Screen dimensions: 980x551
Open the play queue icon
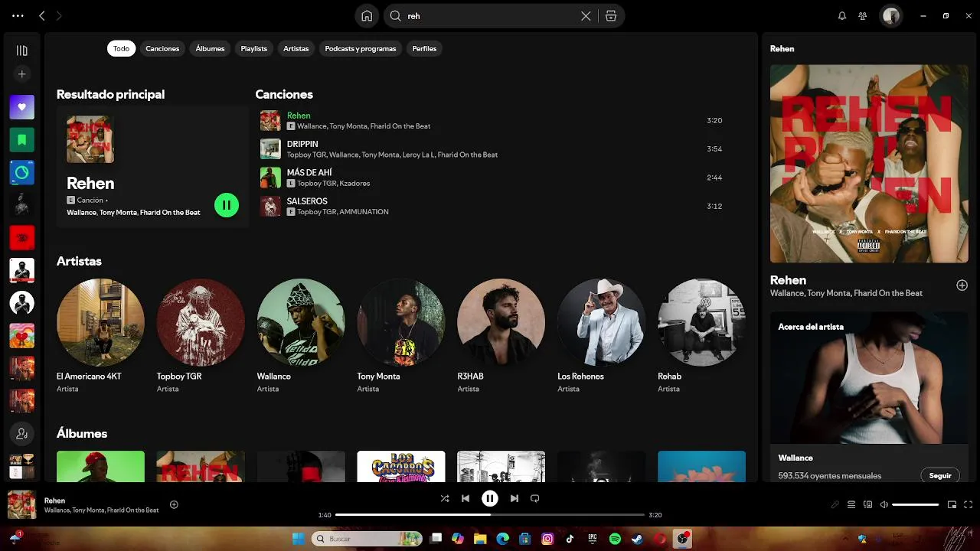(851, 504)
